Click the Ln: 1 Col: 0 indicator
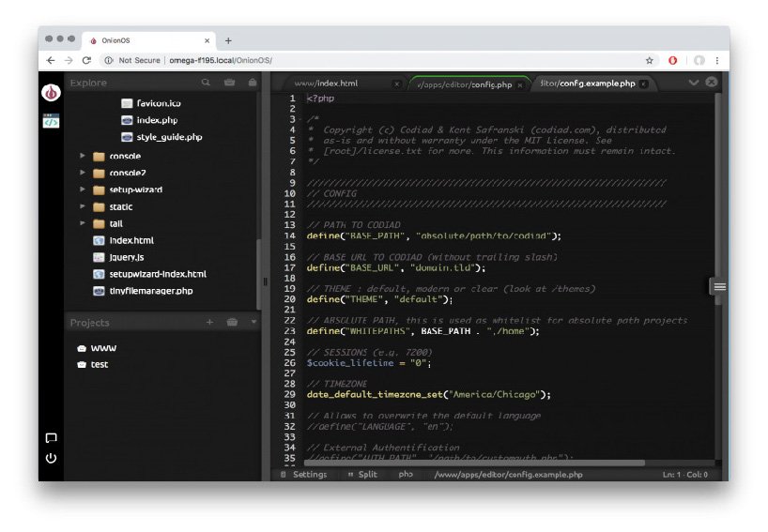The image size is (768, 532). click(x=685, y=474)
